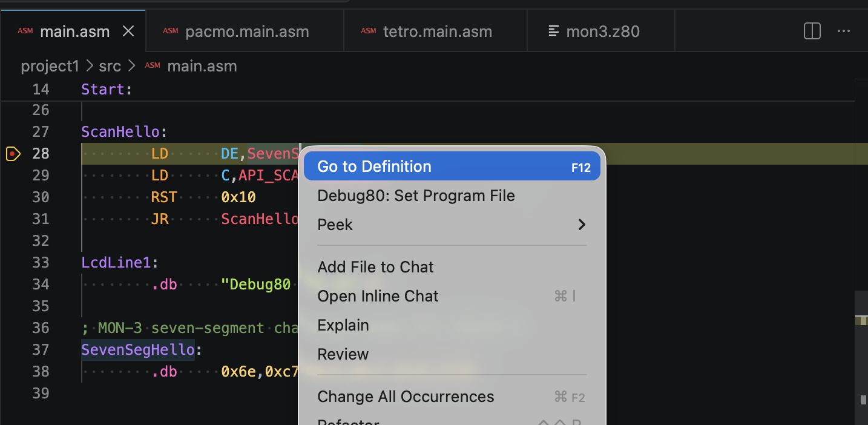Click the .db directive on line 34
Viewport: 868px width, 425px height.
click(164, 285)
